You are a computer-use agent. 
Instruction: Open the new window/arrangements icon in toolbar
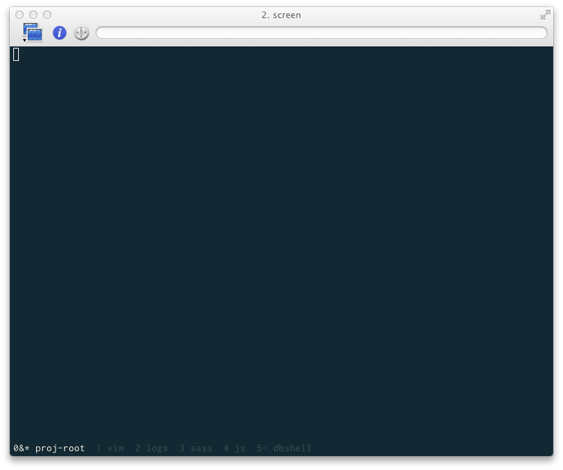(32, 32)
